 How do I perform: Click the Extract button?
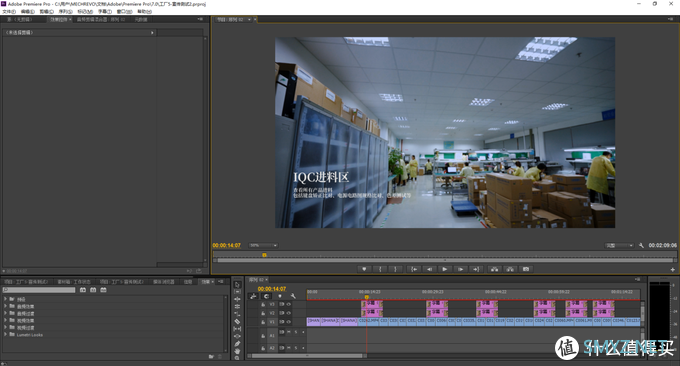(510, 269)
